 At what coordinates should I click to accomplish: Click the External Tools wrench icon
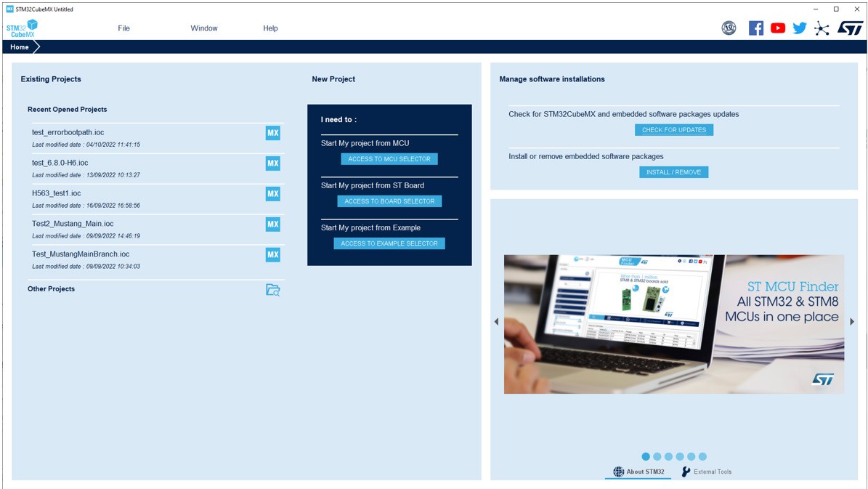[x=686, y=472]
